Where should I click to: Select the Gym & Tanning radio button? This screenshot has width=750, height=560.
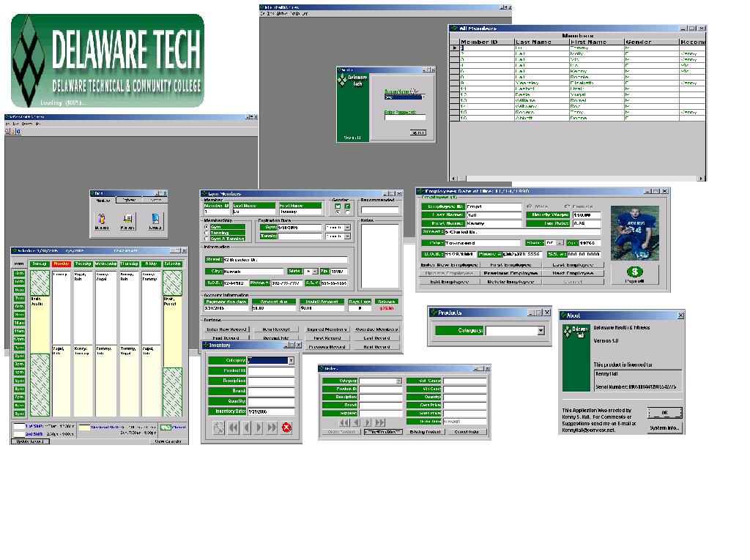(x=207, y=239)
